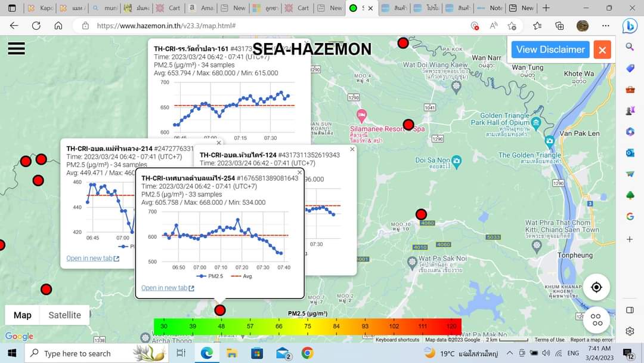Image resolution: width=644 pixels, height=363 pixels.
Task: Click Silamanee Resort hotel pin
Action: (x=361, y=115)
